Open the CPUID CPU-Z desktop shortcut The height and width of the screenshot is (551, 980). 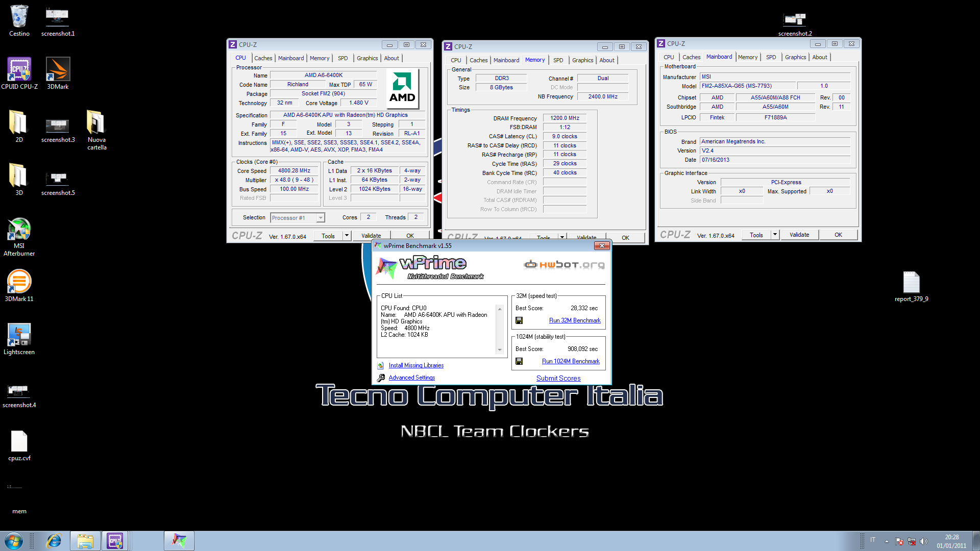pos(19,73)
